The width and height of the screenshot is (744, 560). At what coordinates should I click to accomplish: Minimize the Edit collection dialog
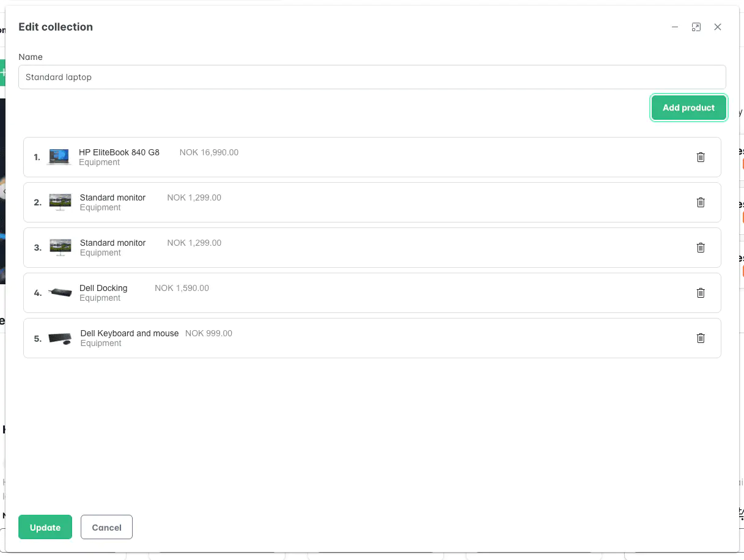(x=675, y=27)
